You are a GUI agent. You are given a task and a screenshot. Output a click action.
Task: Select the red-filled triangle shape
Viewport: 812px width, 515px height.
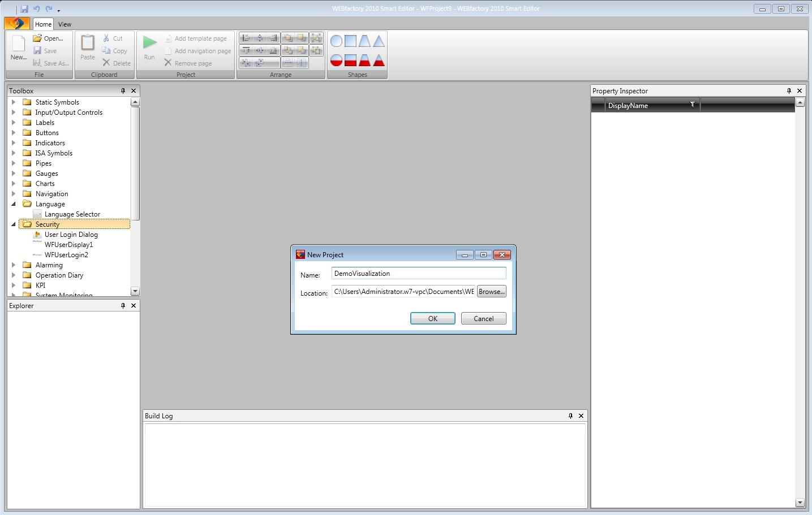click(379, 60)
